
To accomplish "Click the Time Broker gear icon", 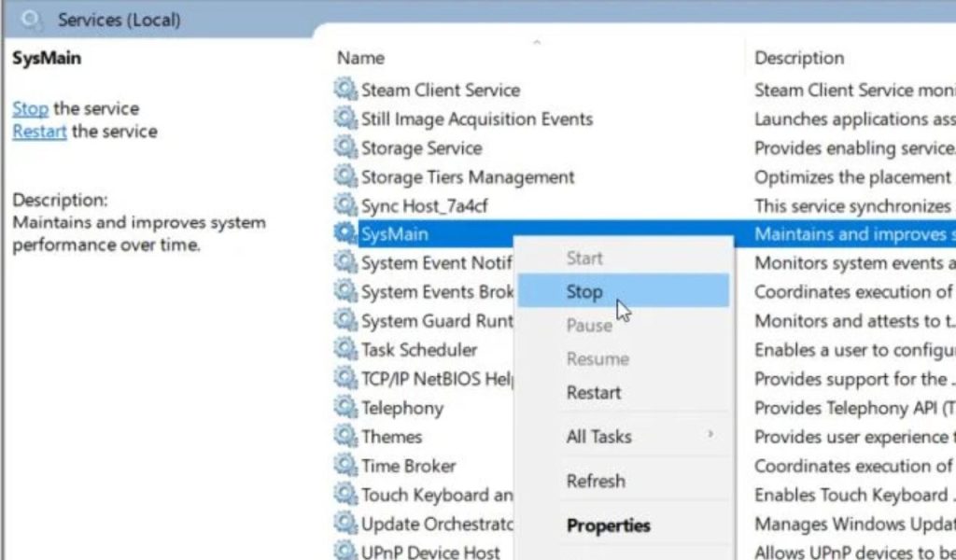I will (x=345, y=466).
